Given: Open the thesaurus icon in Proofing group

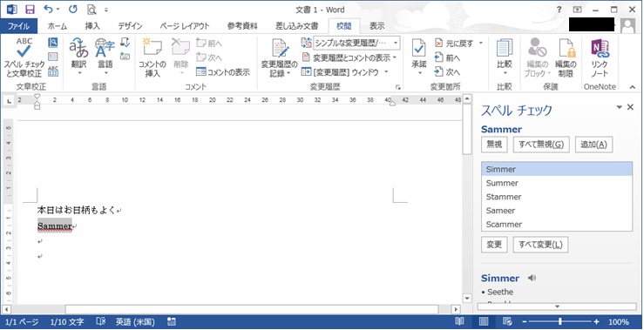Looking at the screenshot, I should 53,57.
